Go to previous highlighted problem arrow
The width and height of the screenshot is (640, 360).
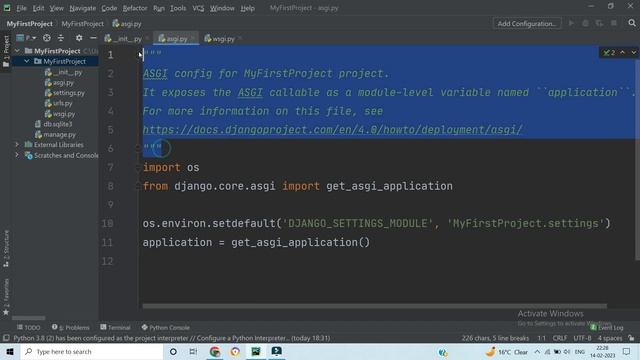[x=622, y=52]
